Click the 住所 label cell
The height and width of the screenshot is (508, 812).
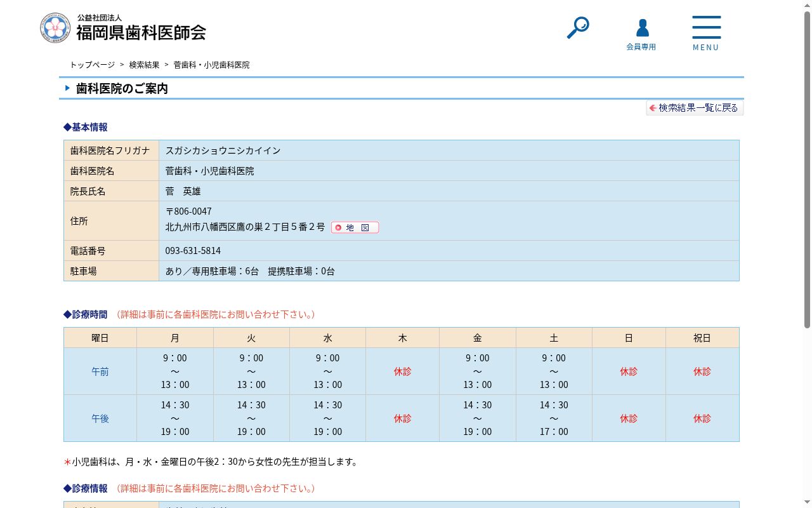pyautogui.click(x=111, y=221)
